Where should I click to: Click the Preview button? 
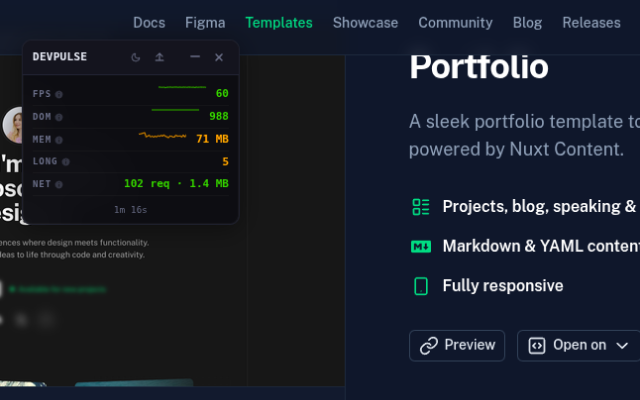457,345
